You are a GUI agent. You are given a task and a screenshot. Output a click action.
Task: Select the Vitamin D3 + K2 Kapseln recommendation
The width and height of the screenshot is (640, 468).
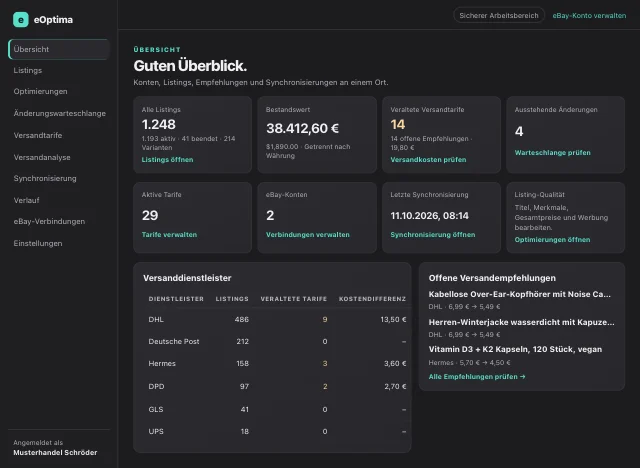pos(515,349)
